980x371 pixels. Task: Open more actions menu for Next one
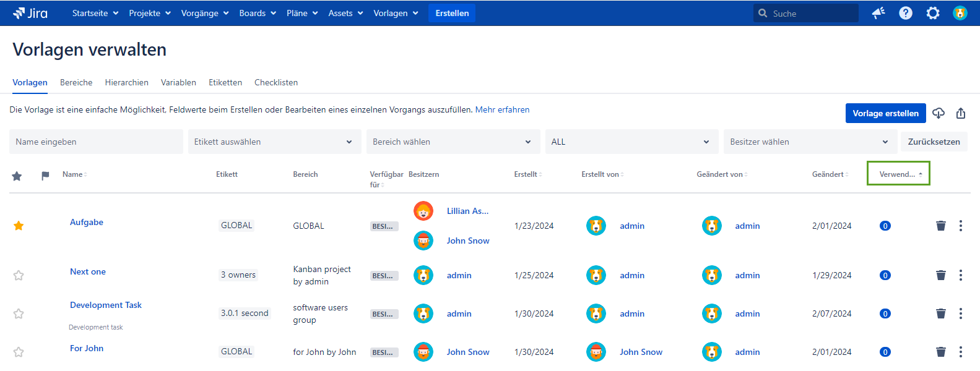point(960,275)
